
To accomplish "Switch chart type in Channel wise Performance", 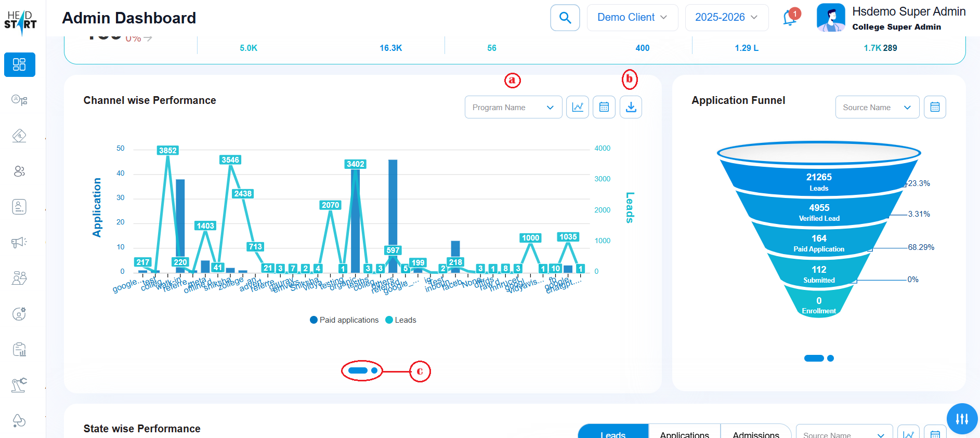I will [x=577, y=107].
